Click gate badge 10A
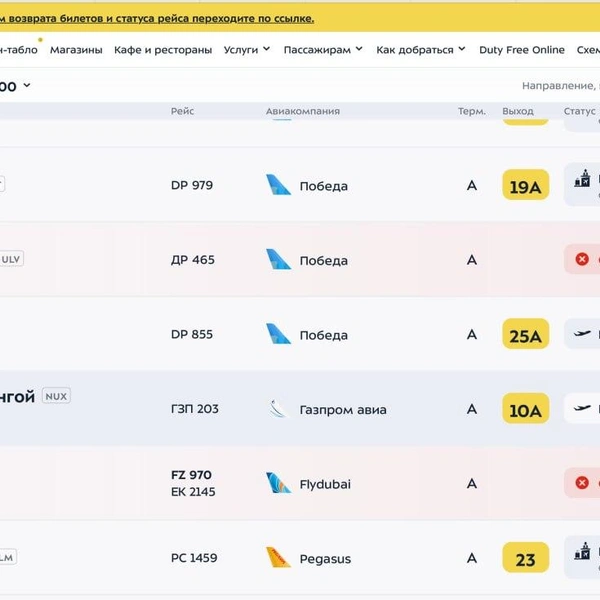The width and height of the screenshot is (600, 600). (x=525, y=408)
